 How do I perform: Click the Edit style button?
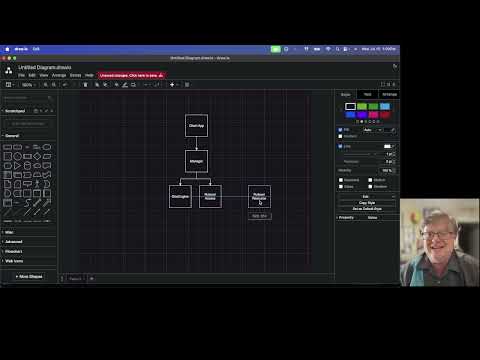(x=367, y=197)
